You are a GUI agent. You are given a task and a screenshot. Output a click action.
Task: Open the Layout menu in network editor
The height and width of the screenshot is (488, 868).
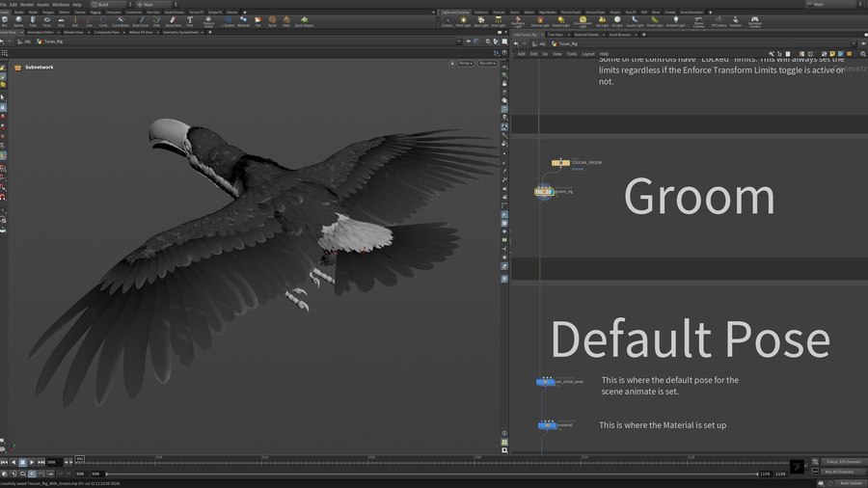[588, 54]
